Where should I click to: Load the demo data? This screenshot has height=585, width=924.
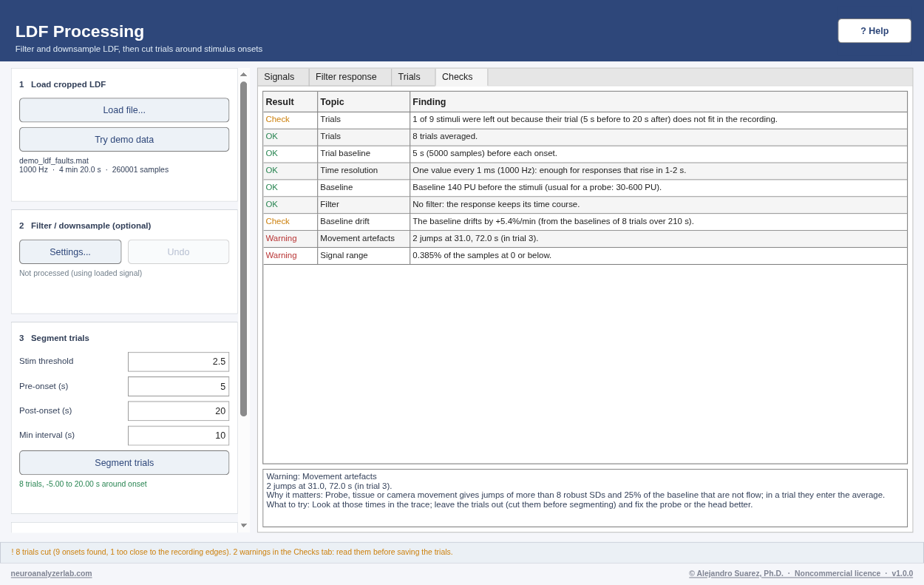[124, 140]
